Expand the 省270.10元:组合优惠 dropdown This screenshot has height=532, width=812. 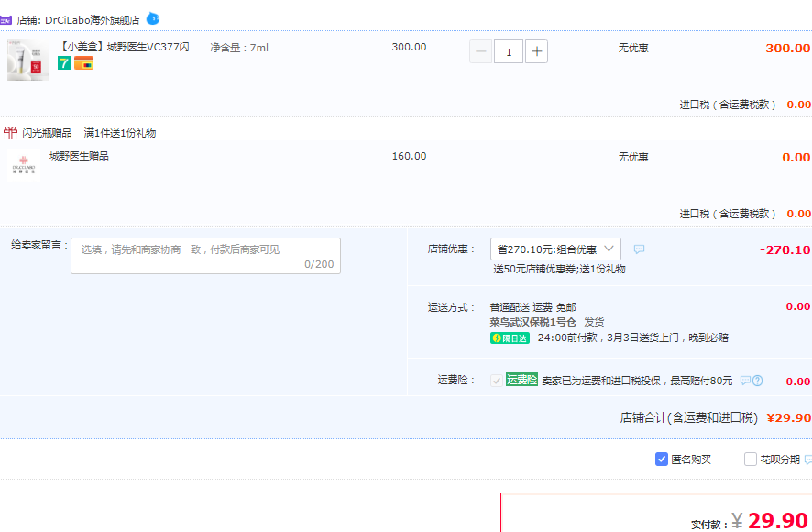click(555, 249)
